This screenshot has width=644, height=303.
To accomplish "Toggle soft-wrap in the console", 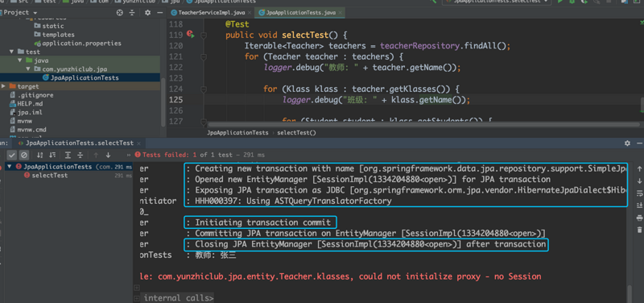I will tap(639, 193).
